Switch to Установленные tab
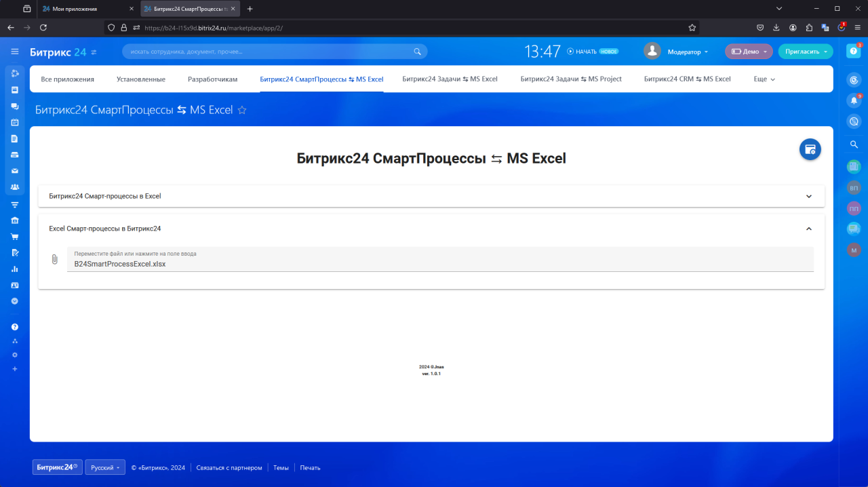Image resolution: width=868 pixels, height=487 pixels. [140, 79]
